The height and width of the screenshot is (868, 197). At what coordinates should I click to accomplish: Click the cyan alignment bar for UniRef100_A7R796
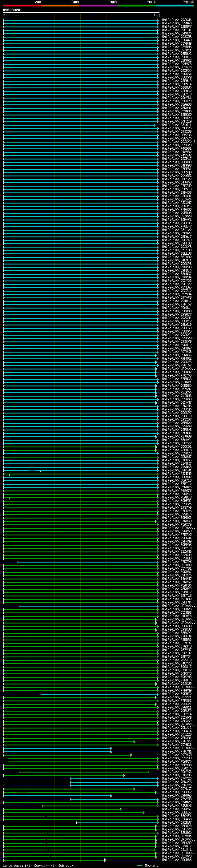[88, 562]
